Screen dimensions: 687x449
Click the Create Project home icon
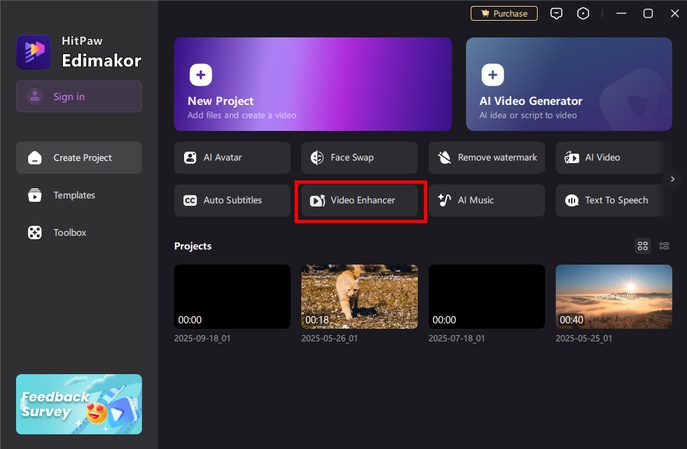pos(35,158)
